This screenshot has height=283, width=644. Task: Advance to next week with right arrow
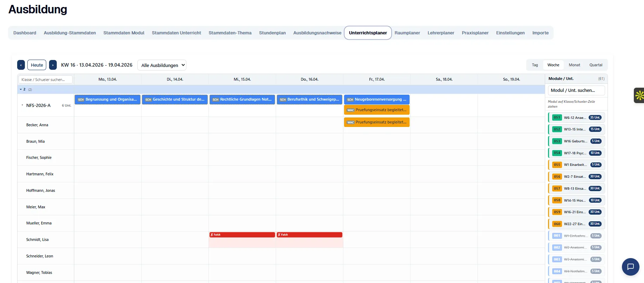[x=53, y=65]
